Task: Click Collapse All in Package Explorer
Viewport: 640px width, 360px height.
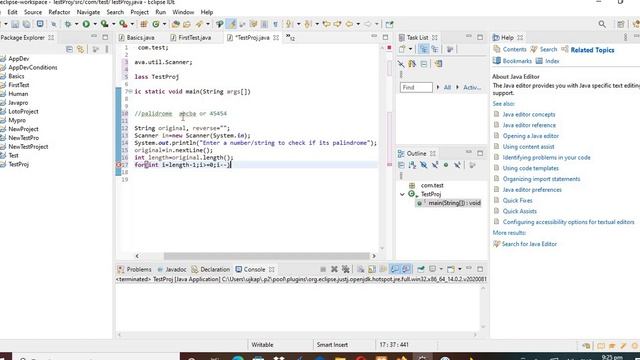Action: click(69, 49)
